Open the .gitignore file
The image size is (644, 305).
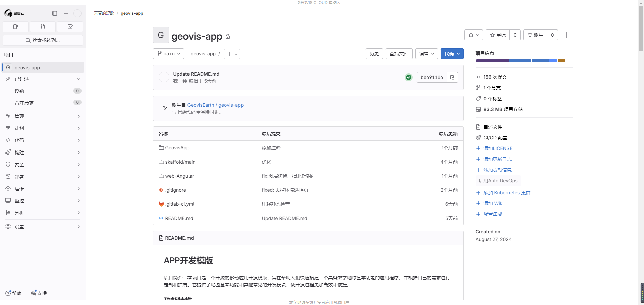(x=175, y=190)
